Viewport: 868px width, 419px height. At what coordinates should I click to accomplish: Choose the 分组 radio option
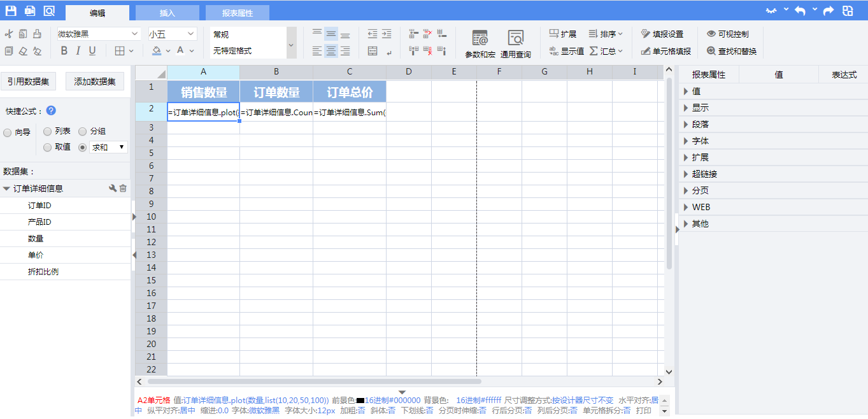pyautogui.click(x=83, y=131)
